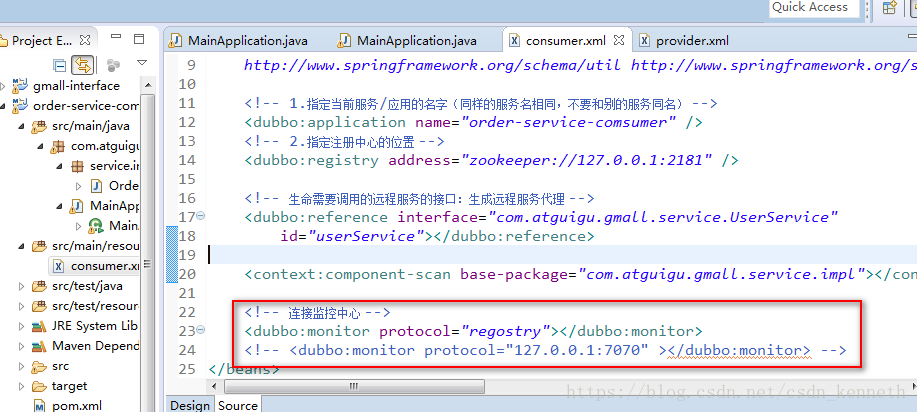This screenshot has width=917, height=412.
Task: Click the src/main/java source folder icon
Action: pos(39,126)
